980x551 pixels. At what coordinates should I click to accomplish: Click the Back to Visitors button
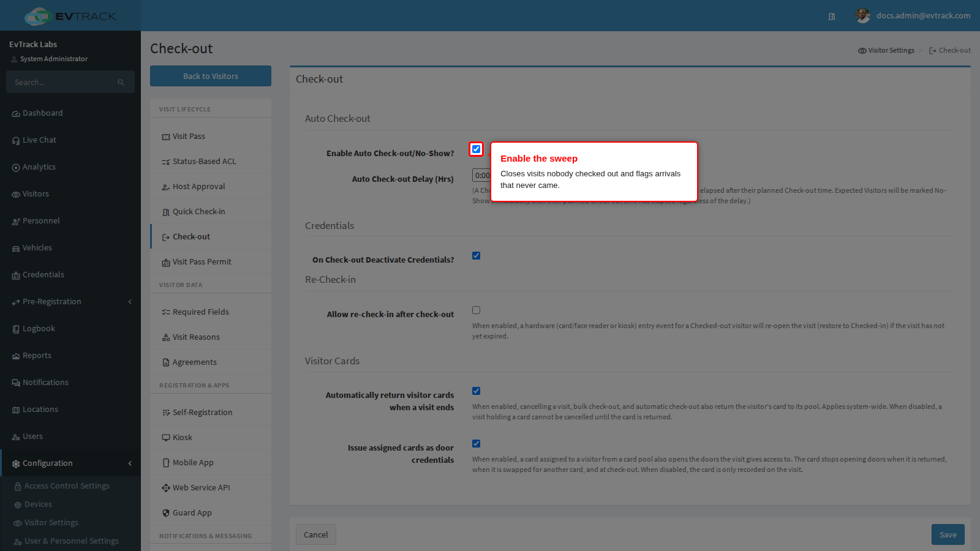[x=211, y=76]
